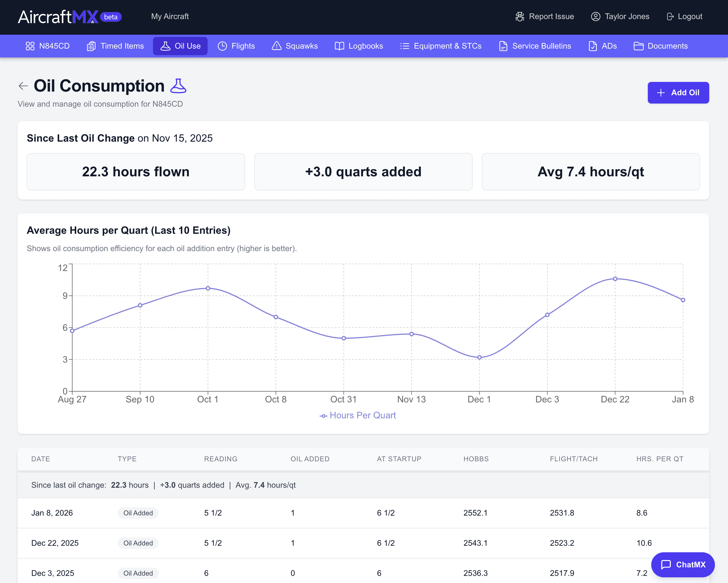Open Flights via clock icon
Viewport: 728px width, 583px height.
pyautogui.click(x=222, y=46)
